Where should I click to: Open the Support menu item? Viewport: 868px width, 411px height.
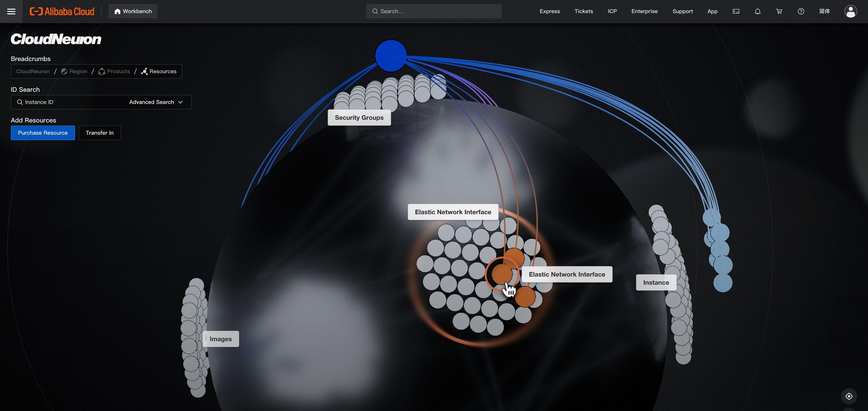682,11
